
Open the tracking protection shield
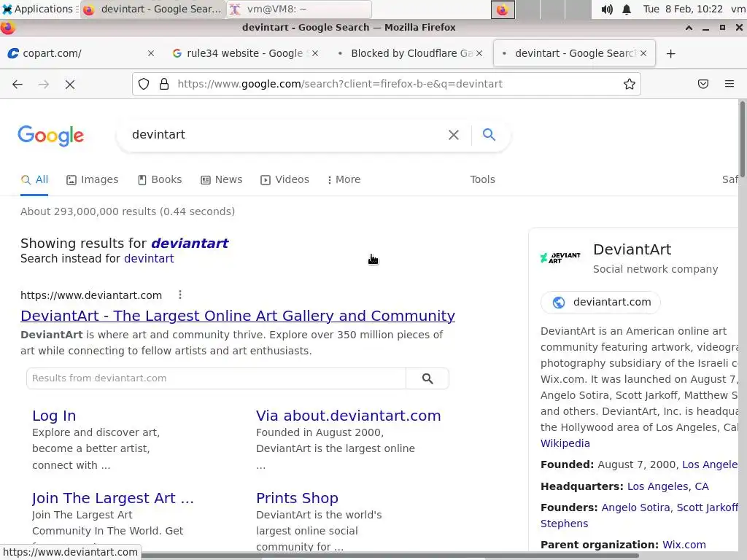tap(144, 85)
